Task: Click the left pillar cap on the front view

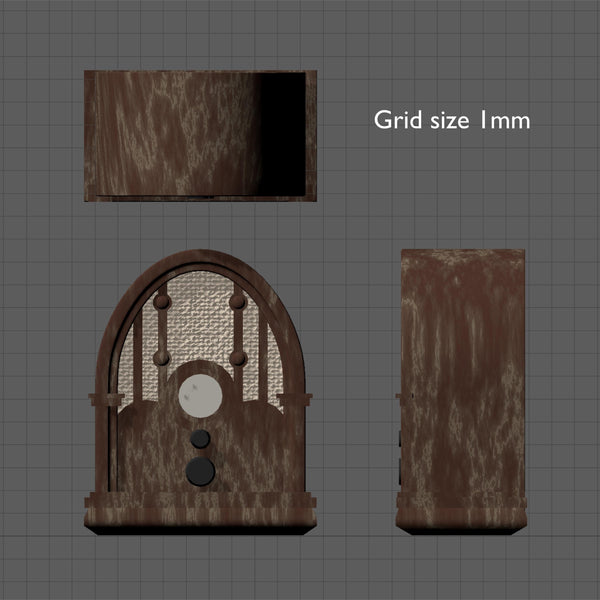Action: tap(105, 400)
